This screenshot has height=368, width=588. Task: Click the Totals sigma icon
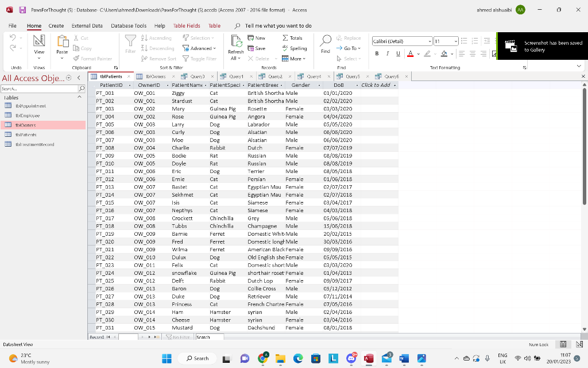point(285,38)
